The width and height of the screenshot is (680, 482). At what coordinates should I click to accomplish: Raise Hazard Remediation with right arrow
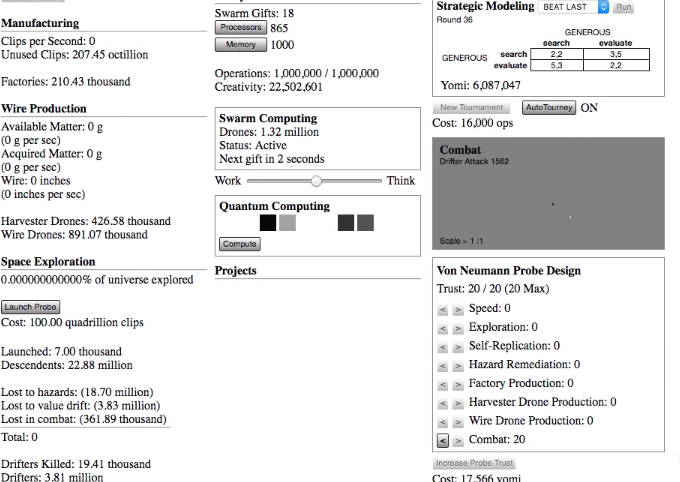458,365
